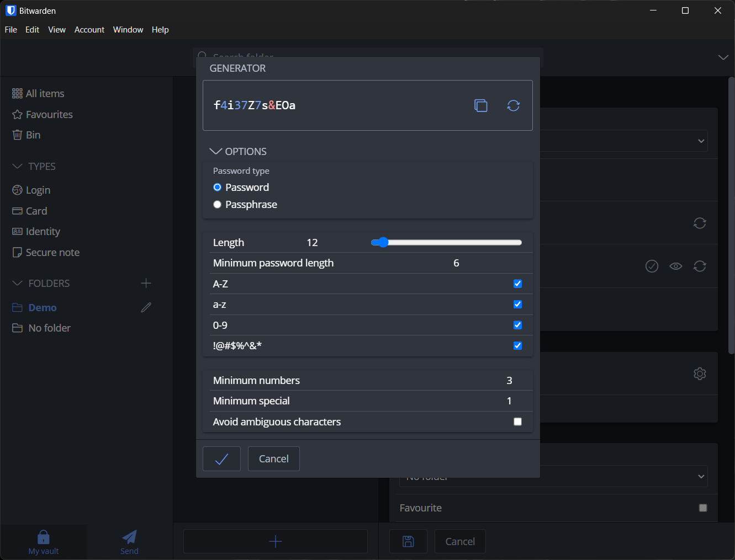Collapse the TYPES section
735x560 pixels.
[34, 166]
